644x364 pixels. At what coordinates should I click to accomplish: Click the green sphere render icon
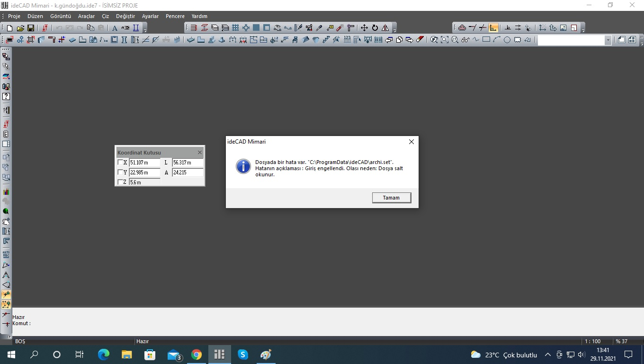pos(6,211)
